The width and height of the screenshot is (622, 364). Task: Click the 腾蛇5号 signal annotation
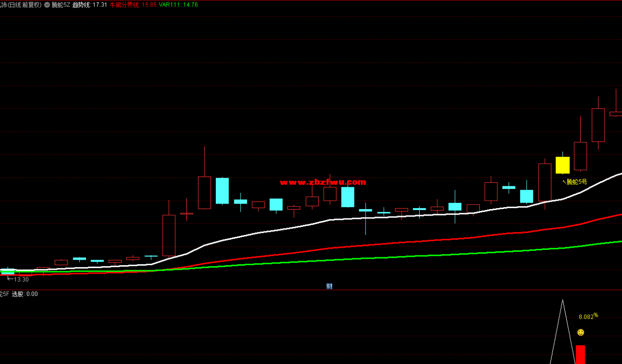(576, 182)
